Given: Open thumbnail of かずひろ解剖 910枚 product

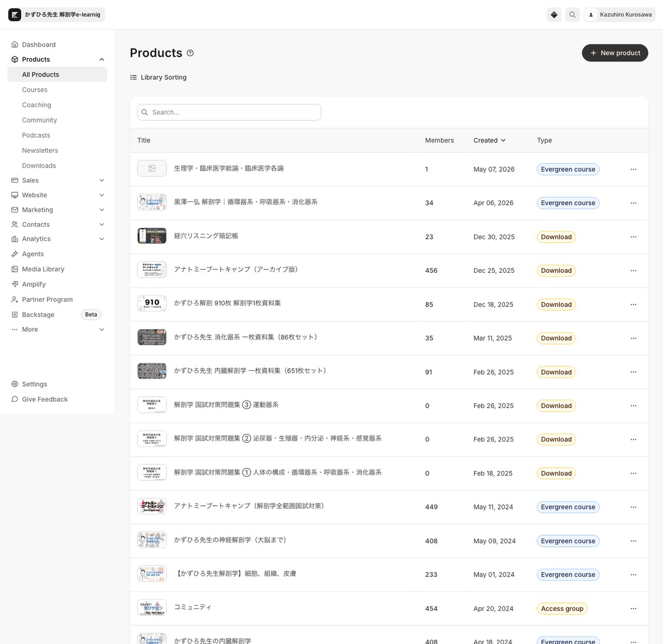Looking at the screenshot, I should (152, 303).
